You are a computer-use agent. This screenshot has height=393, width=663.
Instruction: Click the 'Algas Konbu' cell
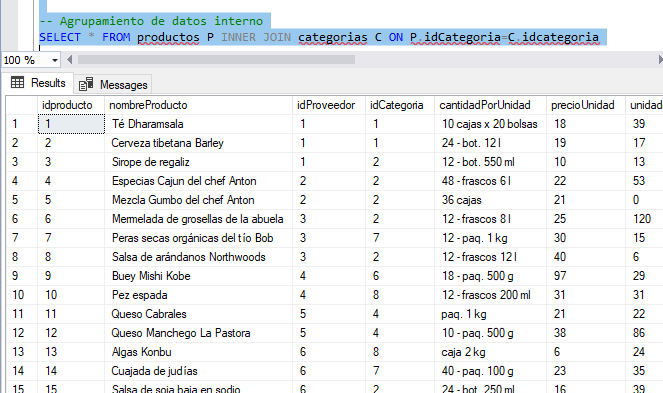pos(198,352)
